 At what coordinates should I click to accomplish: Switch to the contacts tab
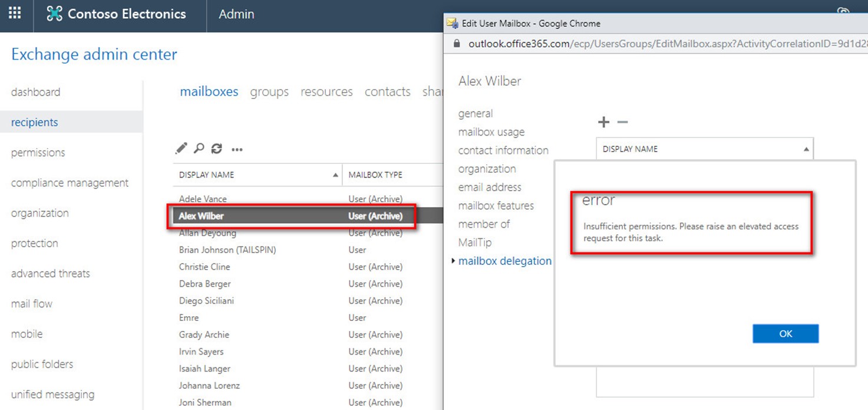[x=388, y=91]
